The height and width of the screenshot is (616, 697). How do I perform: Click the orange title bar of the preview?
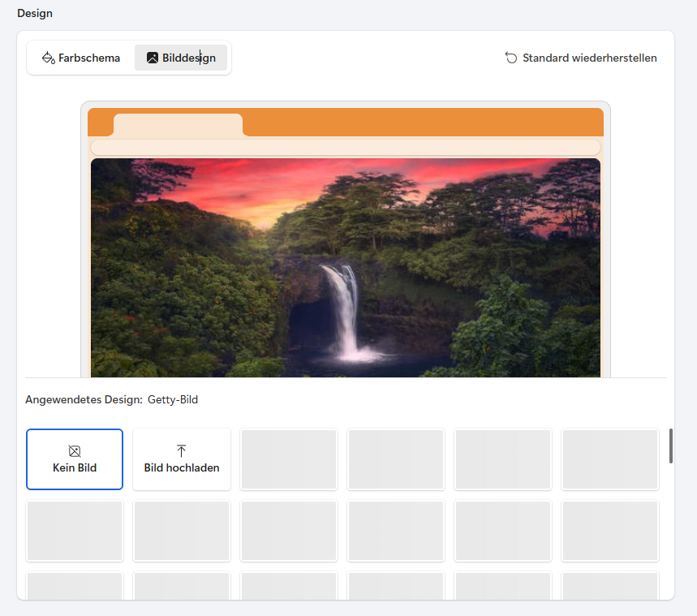click(422, 122)
